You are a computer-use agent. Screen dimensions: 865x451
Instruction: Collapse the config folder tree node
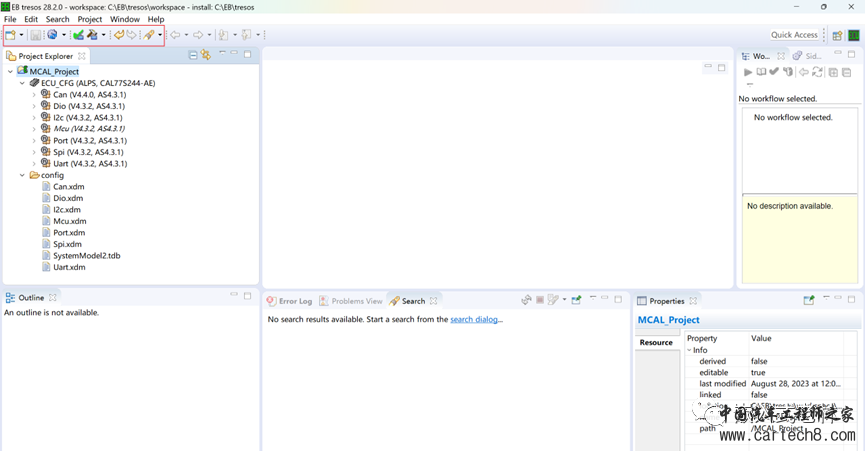click(x=23, y=175)
